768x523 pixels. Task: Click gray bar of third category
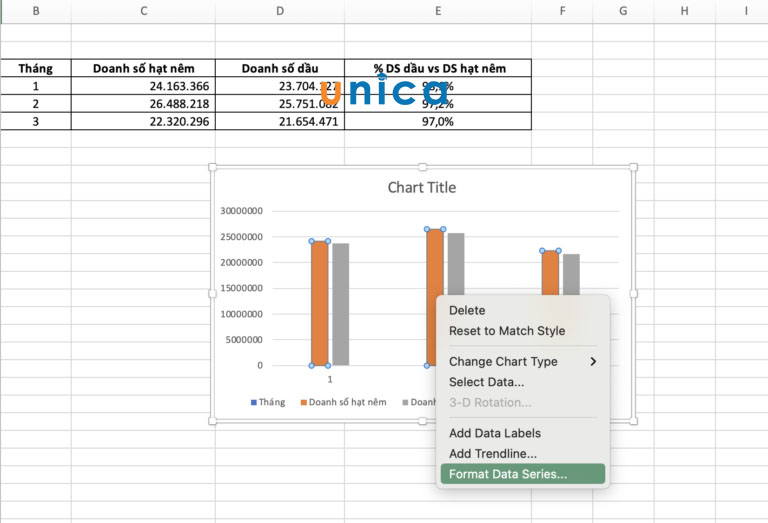tap(571, 274)
